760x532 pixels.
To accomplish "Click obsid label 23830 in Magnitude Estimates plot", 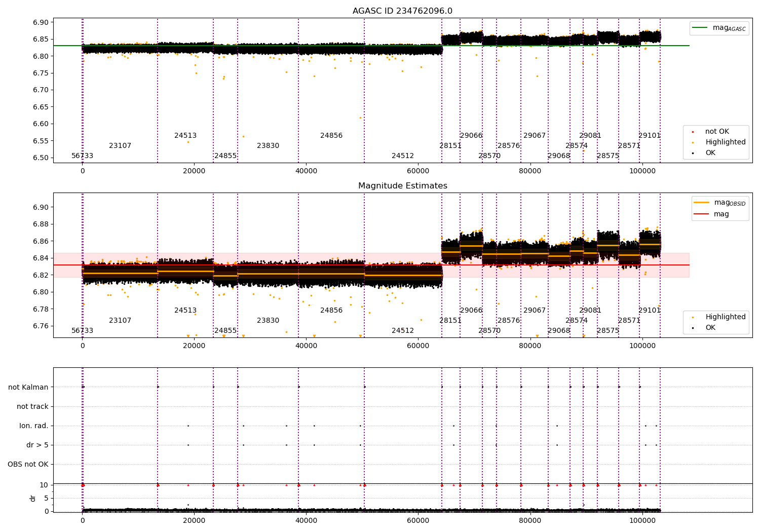I will [268, 321].
